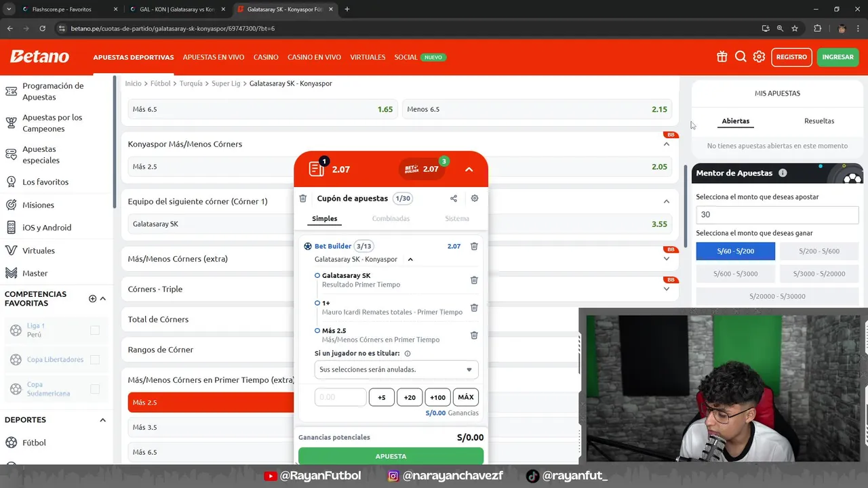Go to Virtuales in top navigation
The image size is (868, 488).
(368, 57)
